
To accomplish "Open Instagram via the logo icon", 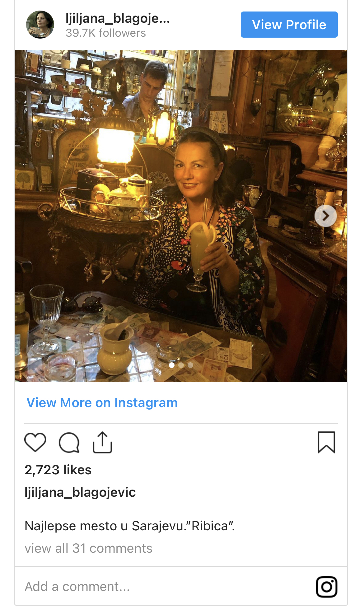I will point(326,587).
